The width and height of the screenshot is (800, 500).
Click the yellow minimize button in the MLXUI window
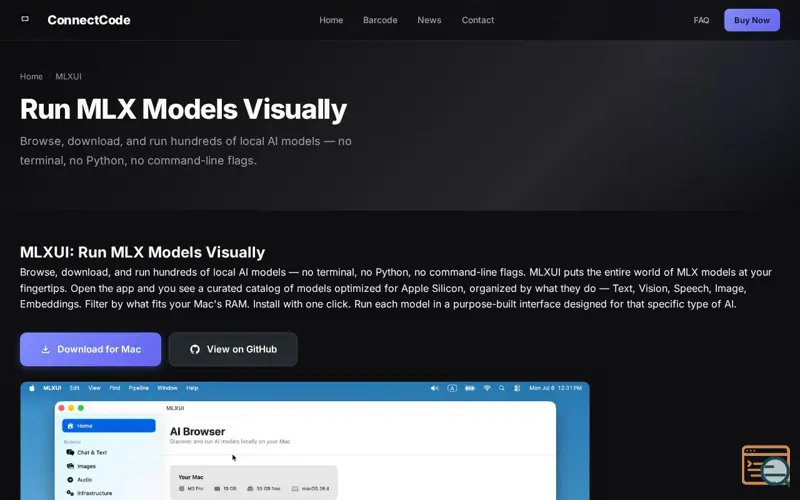[x=71, y=408]
